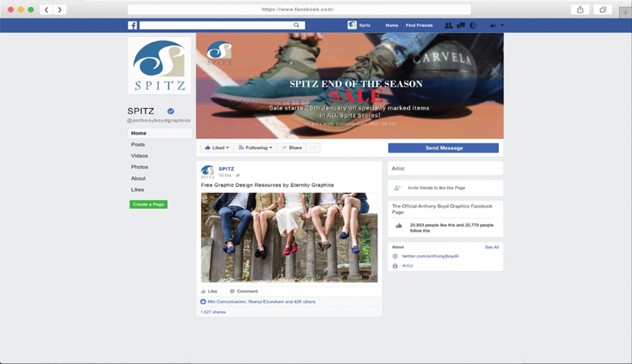The image size is (632, 364).
Task: Click Spitz profile thumbnail in top bar
Action: [352, 25]
